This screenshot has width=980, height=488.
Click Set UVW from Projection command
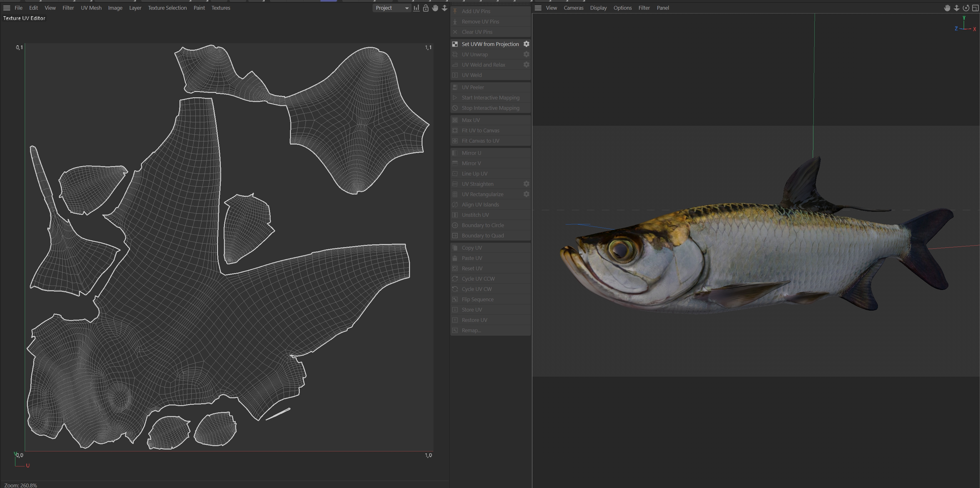pos(490,44)
